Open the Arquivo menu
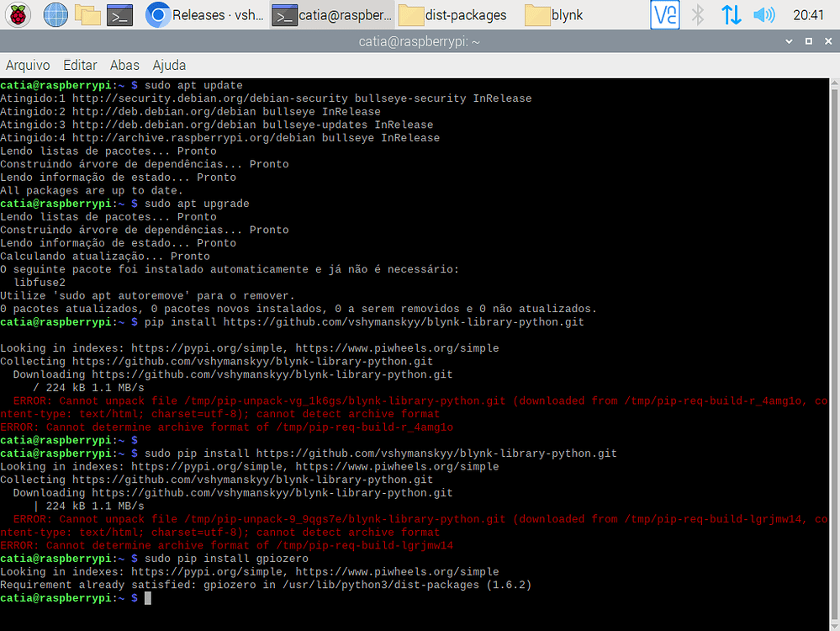 click(x=28, y=65)
